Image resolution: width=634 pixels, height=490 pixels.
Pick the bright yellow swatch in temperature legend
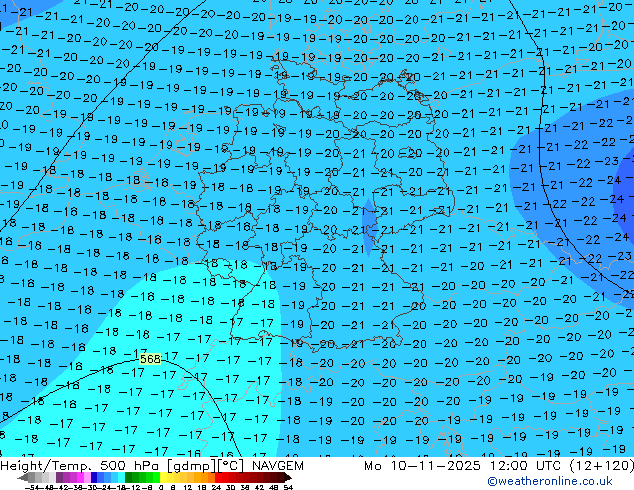point(164,477)
